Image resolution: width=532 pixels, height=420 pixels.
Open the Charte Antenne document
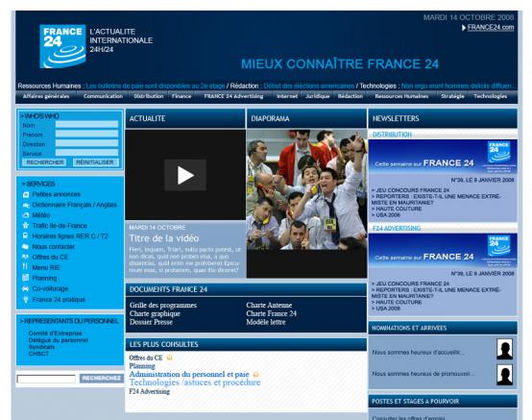coord(269,305)
